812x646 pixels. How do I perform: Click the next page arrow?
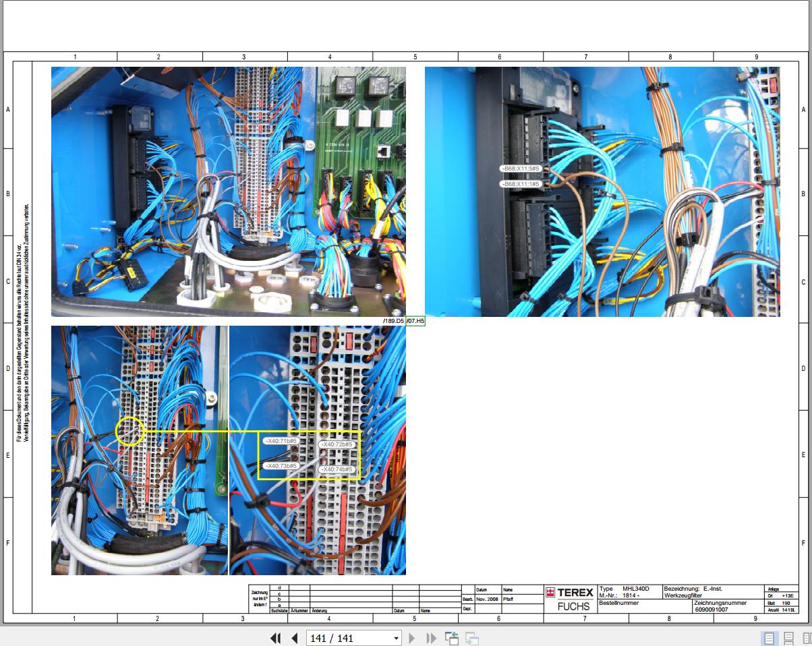(412, 638)
